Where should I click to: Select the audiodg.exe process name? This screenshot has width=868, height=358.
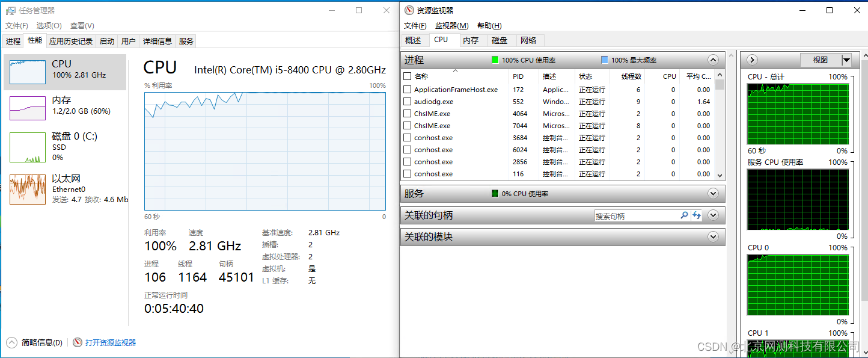click(x=433, y=102)
